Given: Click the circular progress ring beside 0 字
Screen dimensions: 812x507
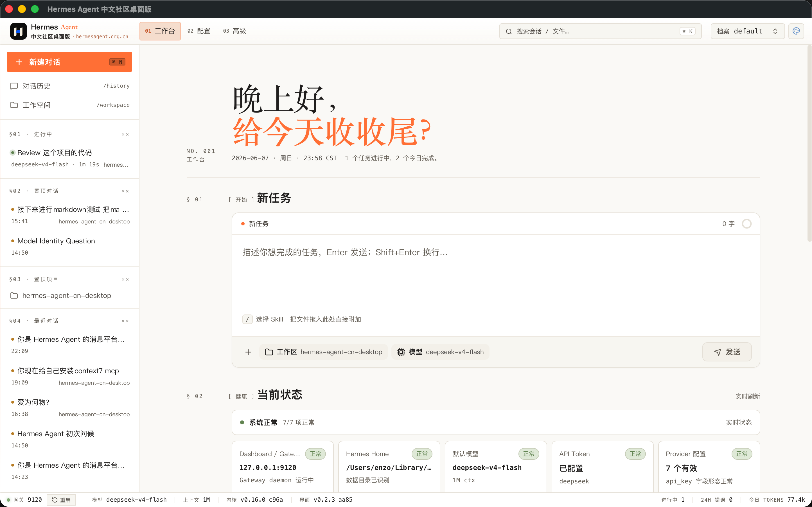Looking at the screenshot, I should 746,224.
